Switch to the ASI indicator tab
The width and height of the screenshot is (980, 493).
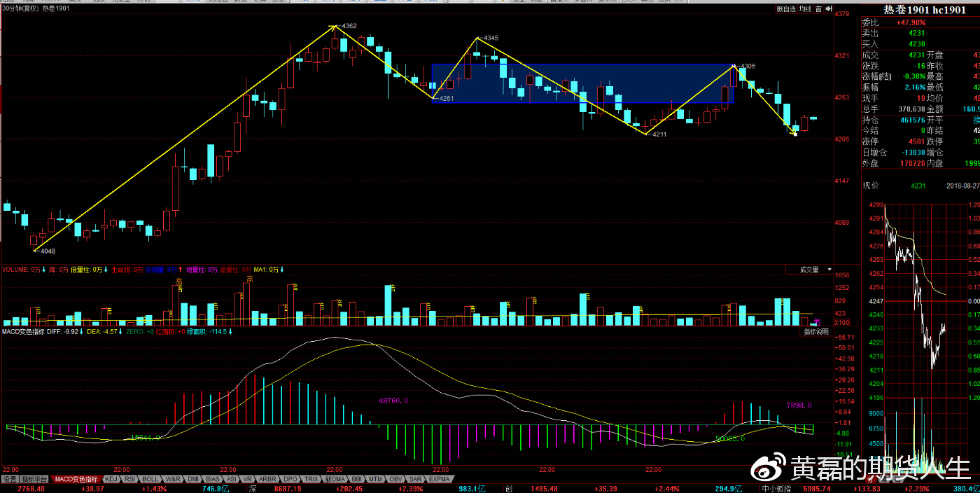point(232,480)
